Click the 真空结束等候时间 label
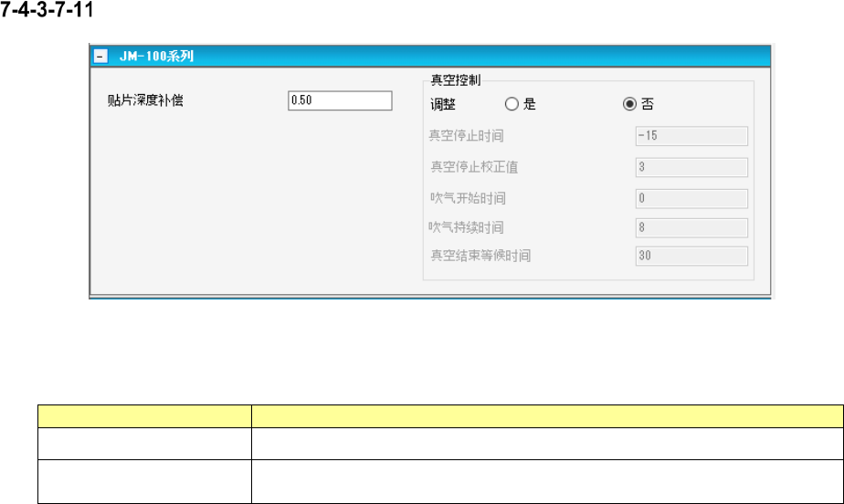The height and width of the screenshot is (504, 844). 480,256
